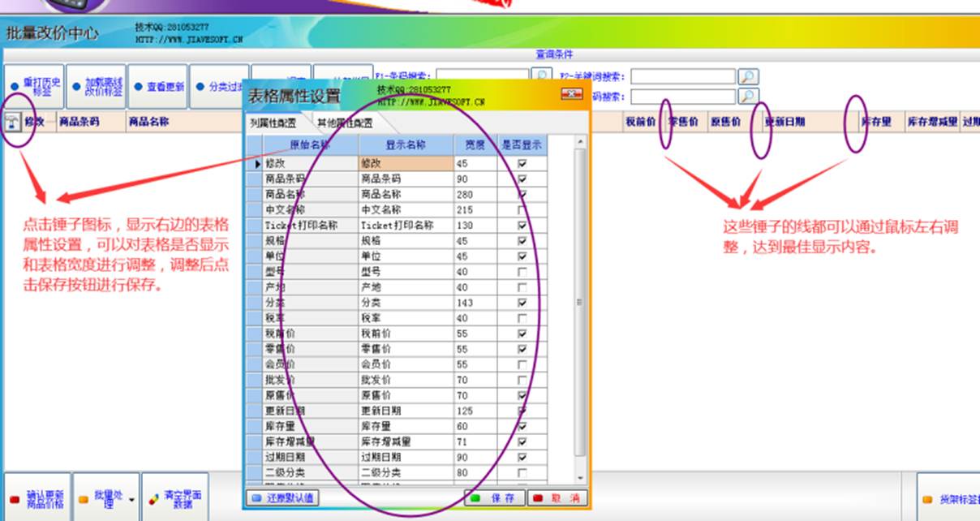Click the 加载离线改价标签 toolbar button

pyautogui.click(x=96, y=87)
